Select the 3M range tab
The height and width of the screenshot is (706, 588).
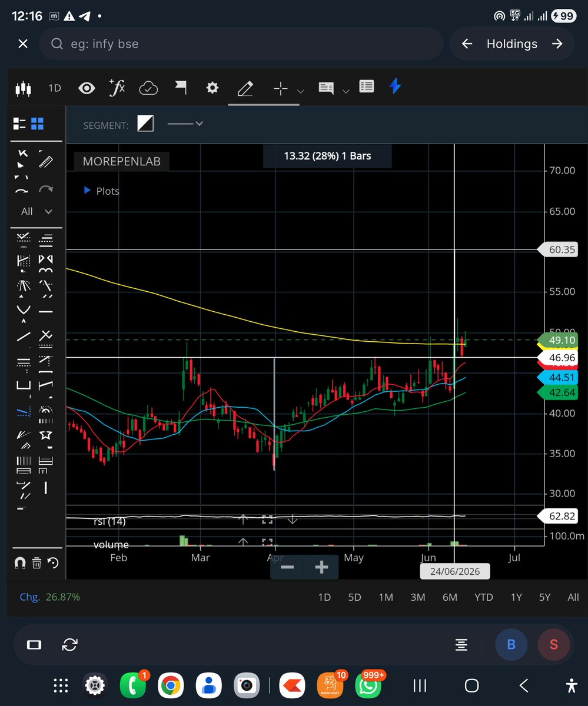[x=417, y=597]
